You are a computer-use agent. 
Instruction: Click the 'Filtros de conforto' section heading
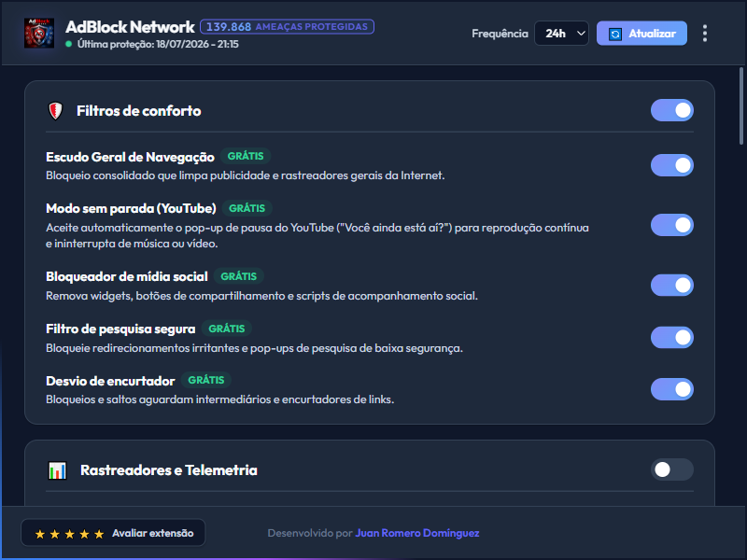(x=138, y=111)
